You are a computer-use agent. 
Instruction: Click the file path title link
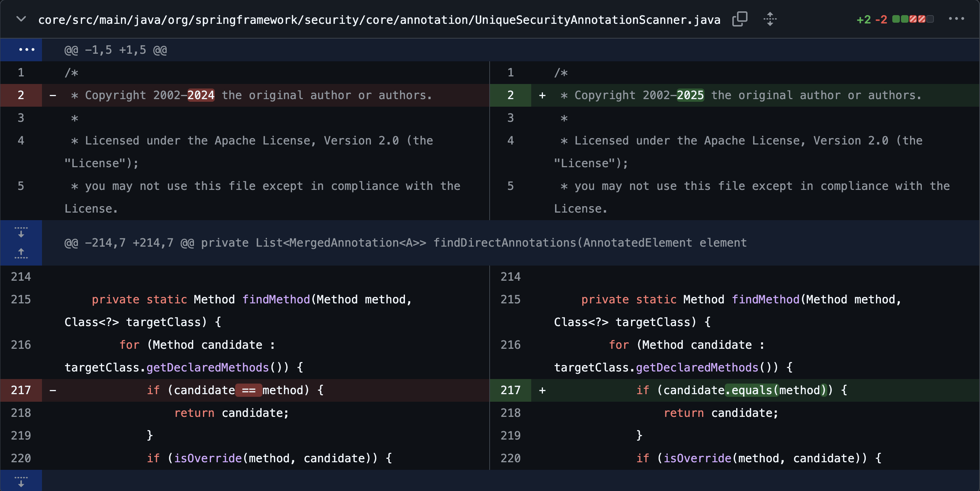click(379, 20)
